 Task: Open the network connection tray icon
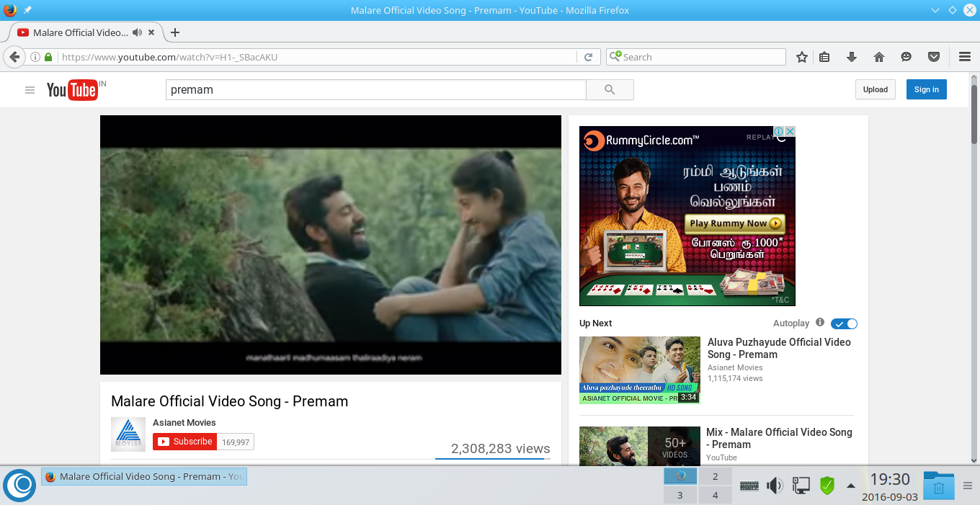point(801,486)
